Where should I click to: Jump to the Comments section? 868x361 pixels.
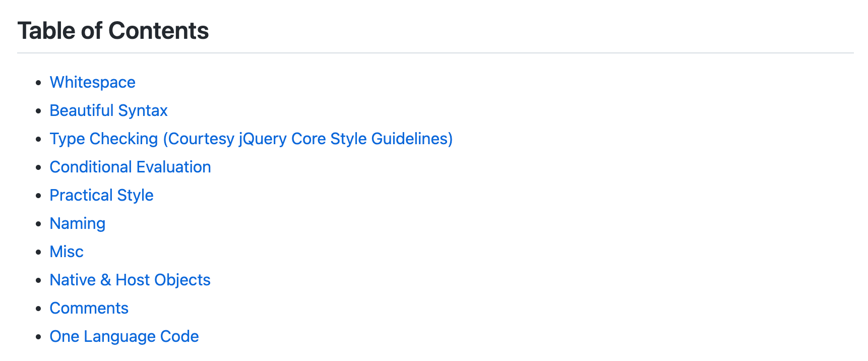click(89, 308)
